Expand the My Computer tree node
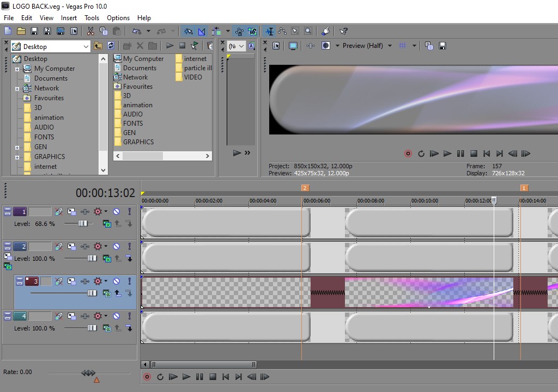Viewport: 558px width, 392px height. tap(17, 69)
